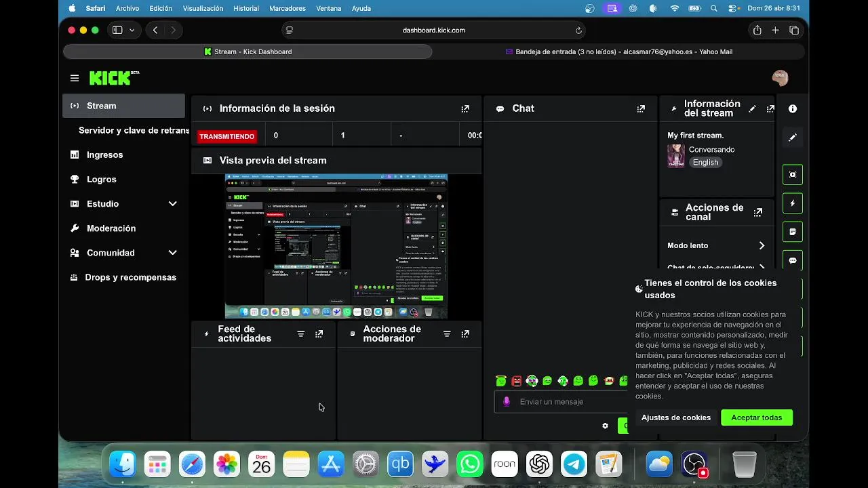Click the stream preview thumbnail
The height and width of the screenshot is (488, 868).
click(x=336, y=246)
